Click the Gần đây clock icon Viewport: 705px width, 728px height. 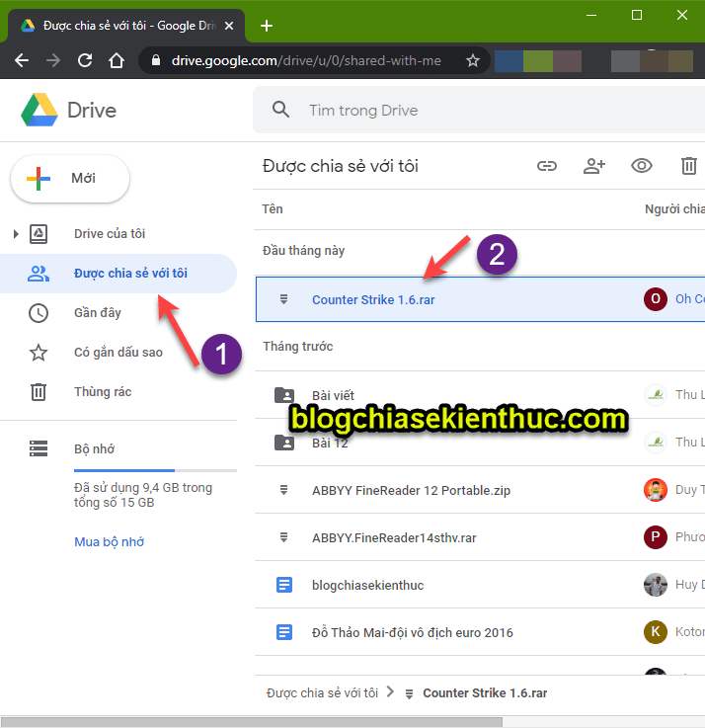click(x=39, y=313)
